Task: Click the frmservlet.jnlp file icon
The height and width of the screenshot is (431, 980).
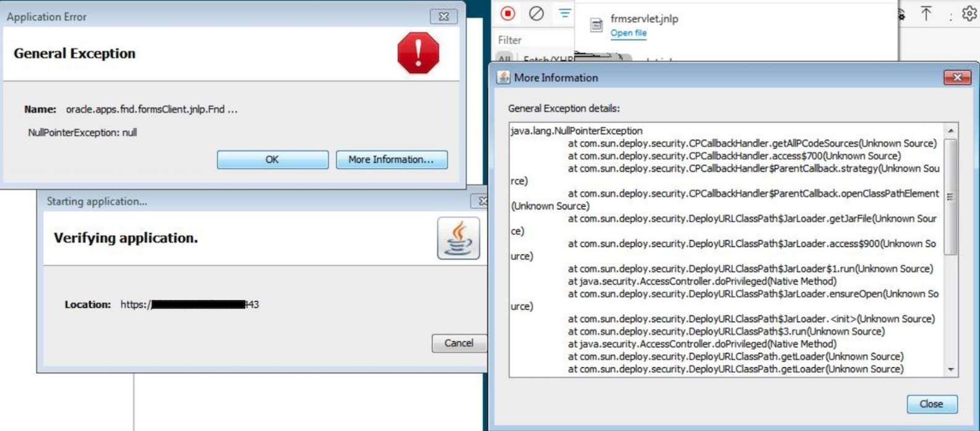Action: (x=596, y=25)
